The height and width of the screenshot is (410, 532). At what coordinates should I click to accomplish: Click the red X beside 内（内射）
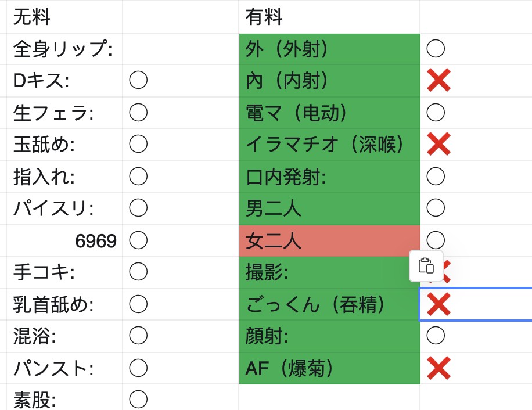[438, 80]
